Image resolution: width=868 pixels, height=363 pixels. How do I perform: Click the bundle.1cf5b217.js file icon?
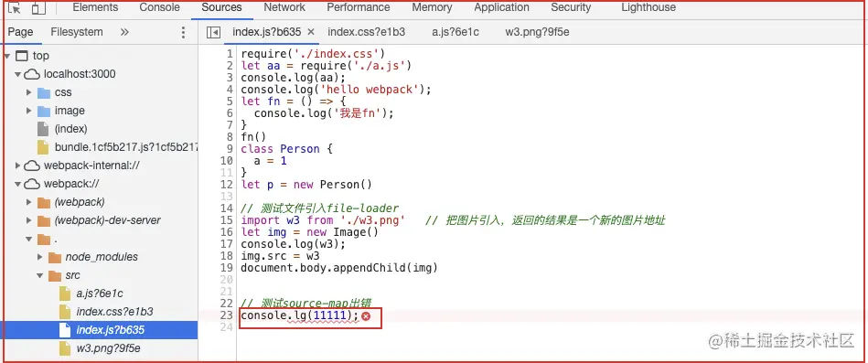(x=43, y=147)
